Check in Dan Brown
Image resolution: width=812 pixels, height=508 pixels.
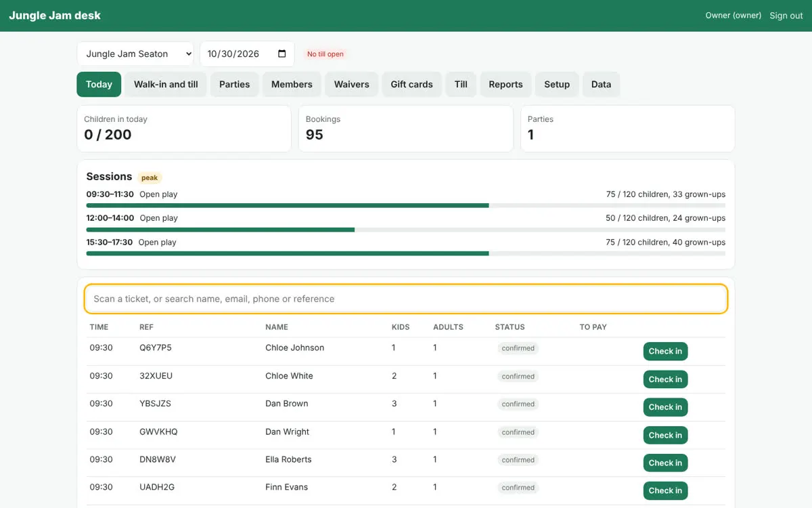[665, 407]
